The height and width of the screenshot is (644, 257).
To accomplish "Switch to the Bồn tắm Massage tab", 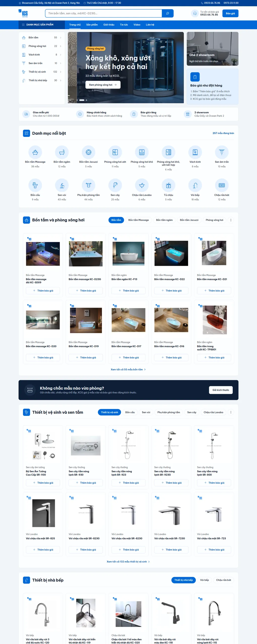I will (138, 220).
